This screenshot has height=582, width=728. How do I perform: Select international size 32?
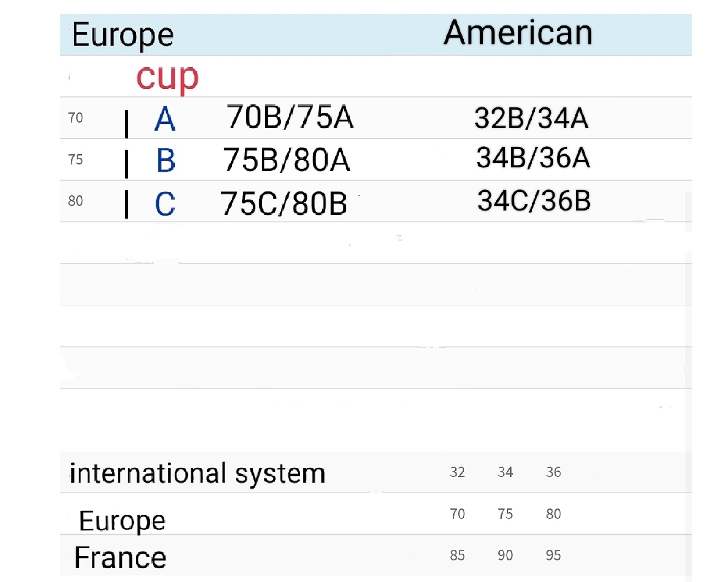457,472
